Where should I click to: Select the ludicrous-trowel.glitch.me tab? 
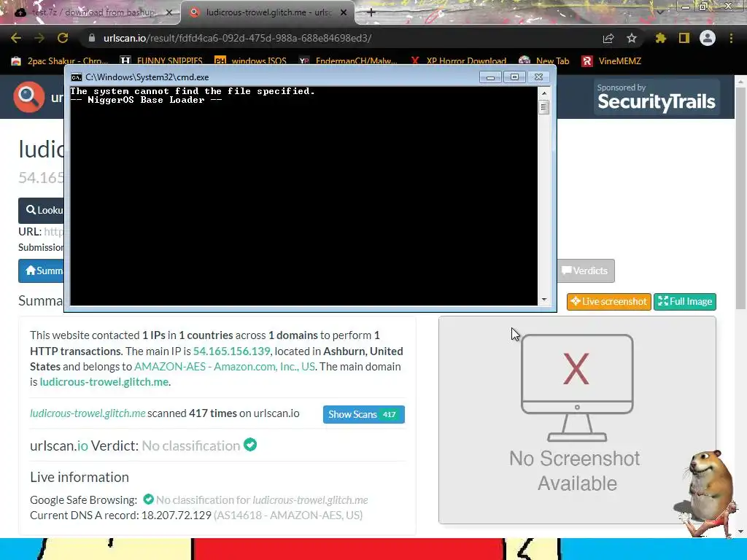click(x=268, y=13)
